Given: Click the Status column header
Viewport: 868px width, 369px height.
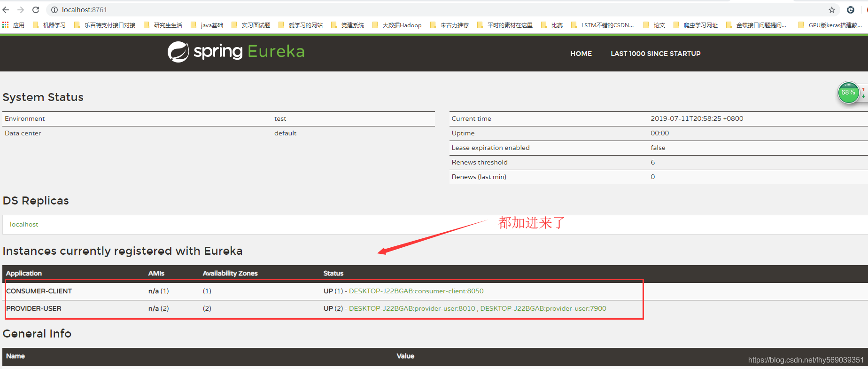Looking at the screenshot, I should coord(333,273).
